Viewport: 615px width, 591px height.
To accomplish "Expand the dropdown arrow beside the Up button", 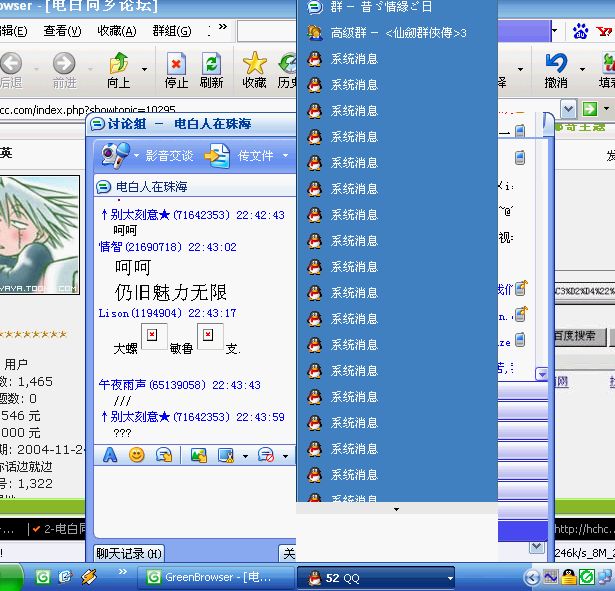I will coord(144,70).
